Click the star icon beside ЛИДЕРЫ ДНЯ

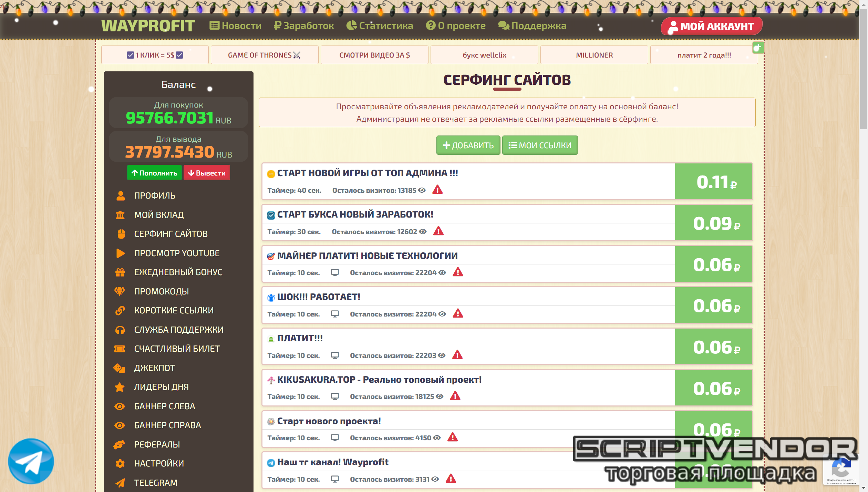(x=120, y=387)
